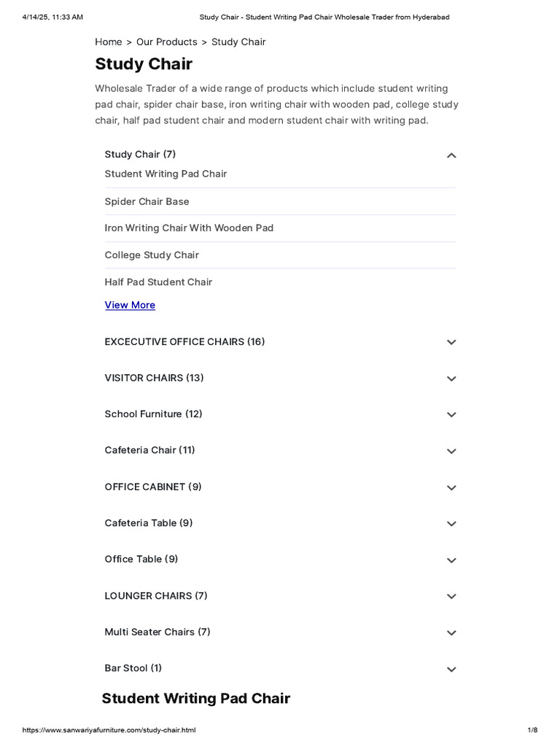Expand Multi Seater Chairs (7) chevron
The height and width of the screenshot is (747, 560).
[x=451, y=632]
